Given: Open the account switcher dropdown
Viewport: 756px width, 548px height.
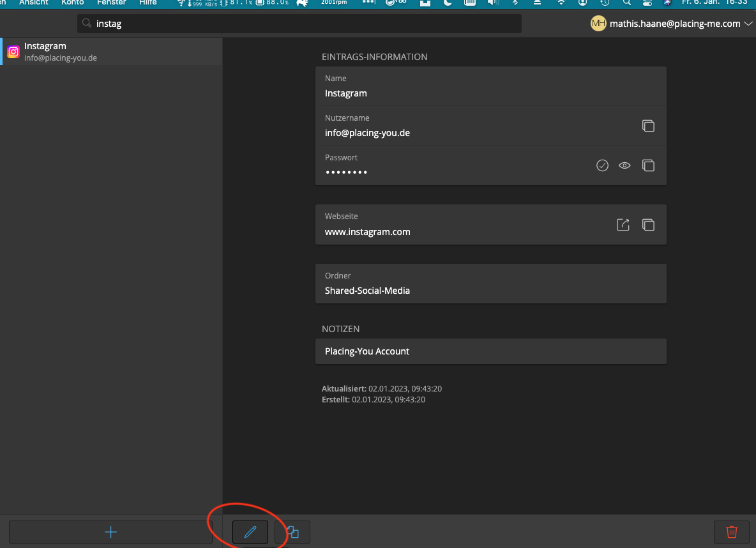Looking at the screenshot, I should 748,24.
